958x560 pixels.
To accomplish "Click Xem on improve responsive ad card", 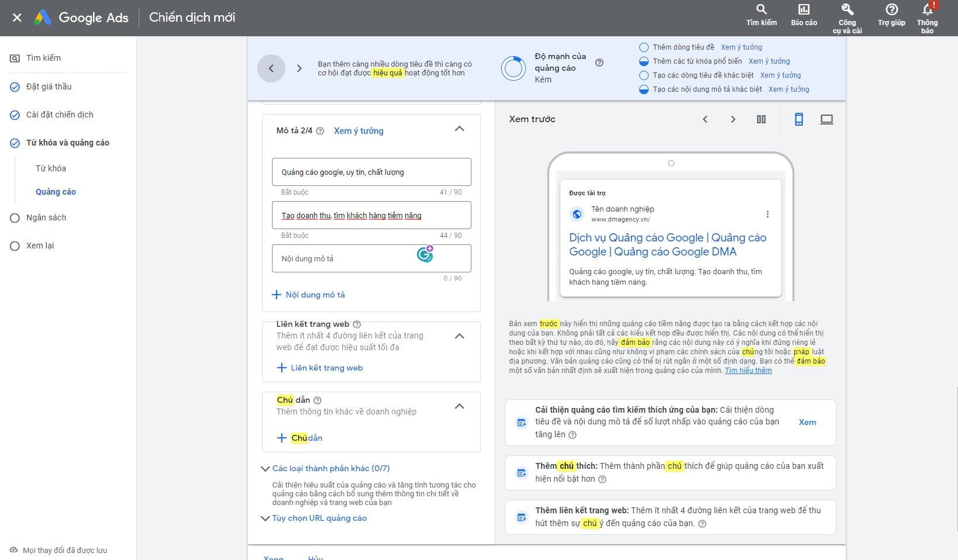I will pos(807,422).
